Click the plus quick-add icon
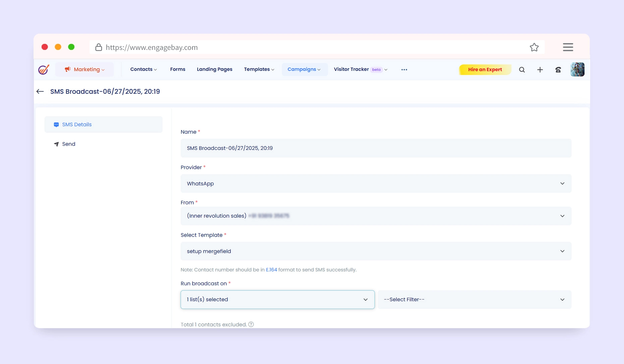The image size is (624, 364). pyautogui.click(x=540, y=70)
